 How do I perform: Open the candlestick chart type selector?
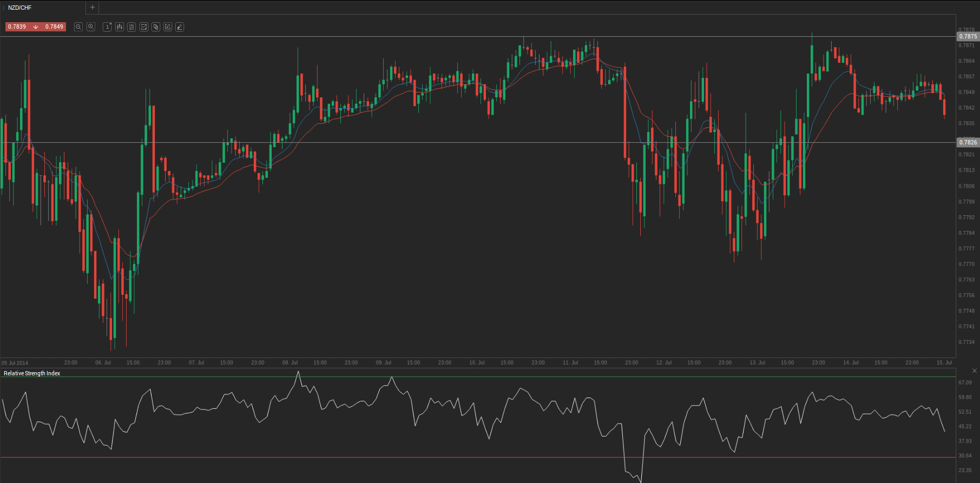120,27
